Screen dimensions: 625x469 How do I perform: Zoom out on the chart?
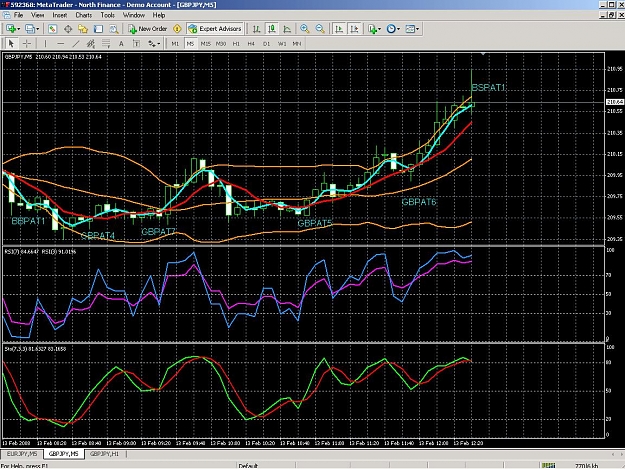(x=320, y=29)
